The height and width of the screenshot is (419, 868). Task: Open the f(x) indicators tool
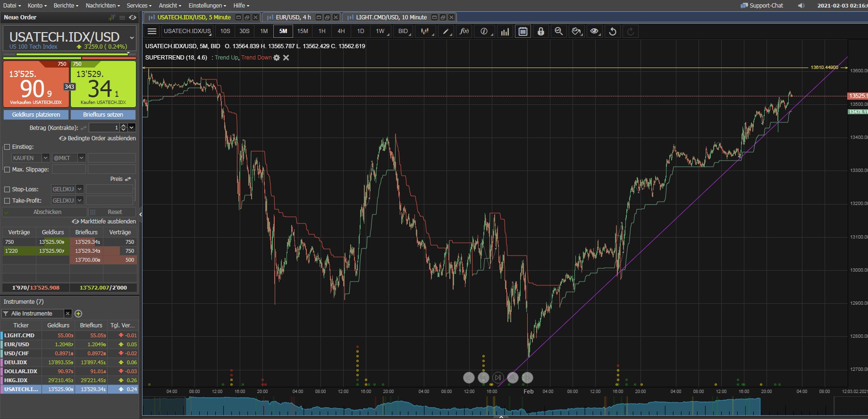point(464,31)
